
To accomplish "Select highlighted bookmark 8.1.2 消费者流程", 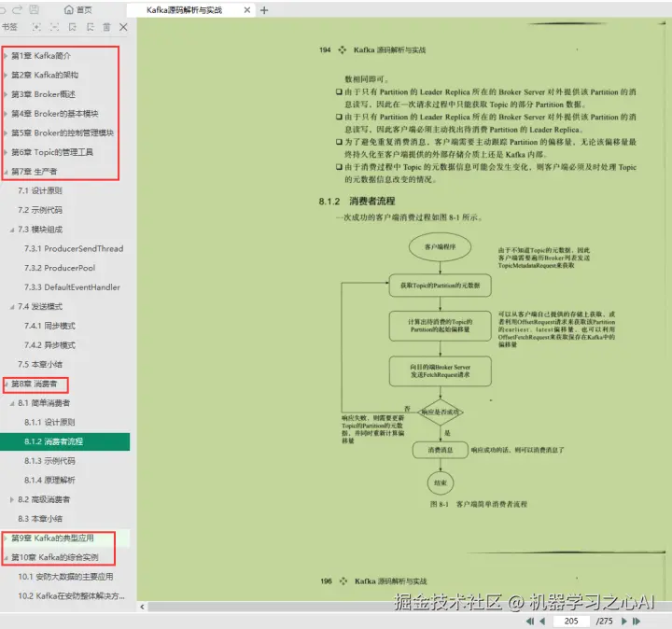I will point(64,441).
